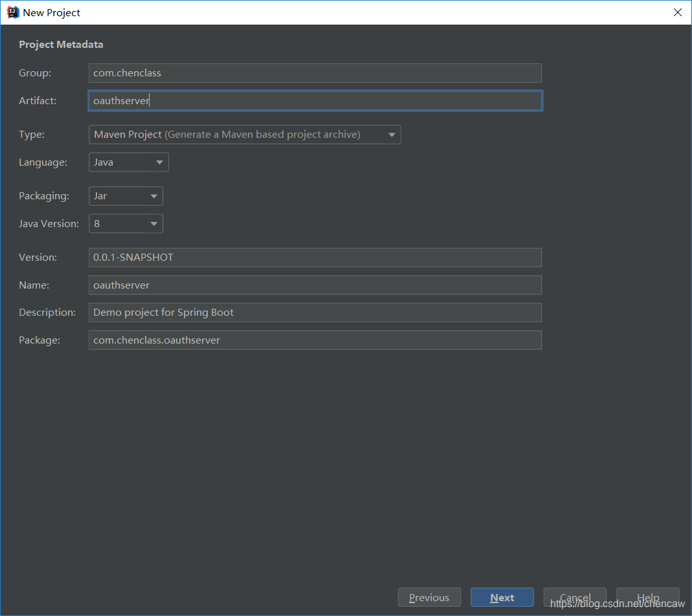692x616 pixels.
Task: Open the Packaging dropdown showing Jar
Action: pos(126,196)
